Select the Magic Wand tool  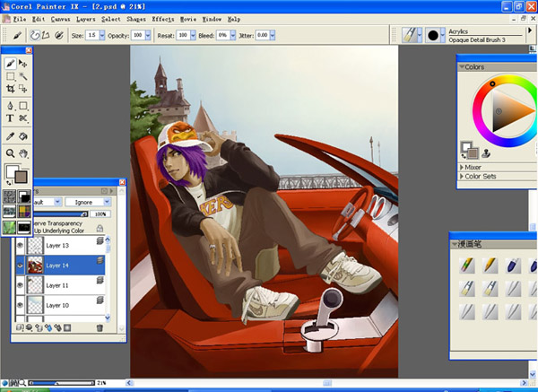(x=23, y=77)
